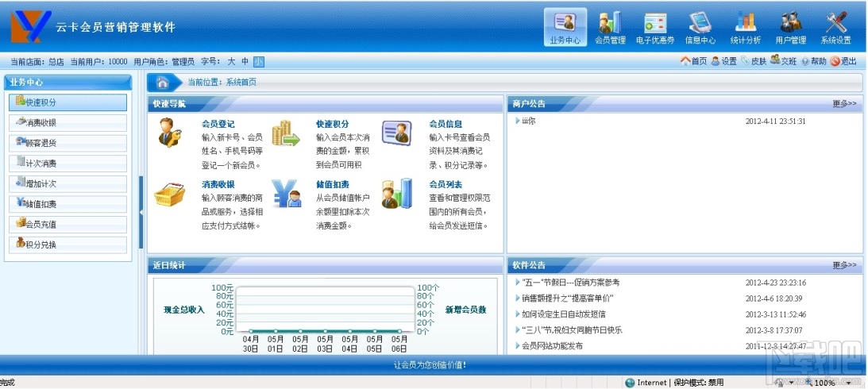Click the 05月06日 data point on the chart
Viewport: 868px width, 389px height.
point(400,332)
